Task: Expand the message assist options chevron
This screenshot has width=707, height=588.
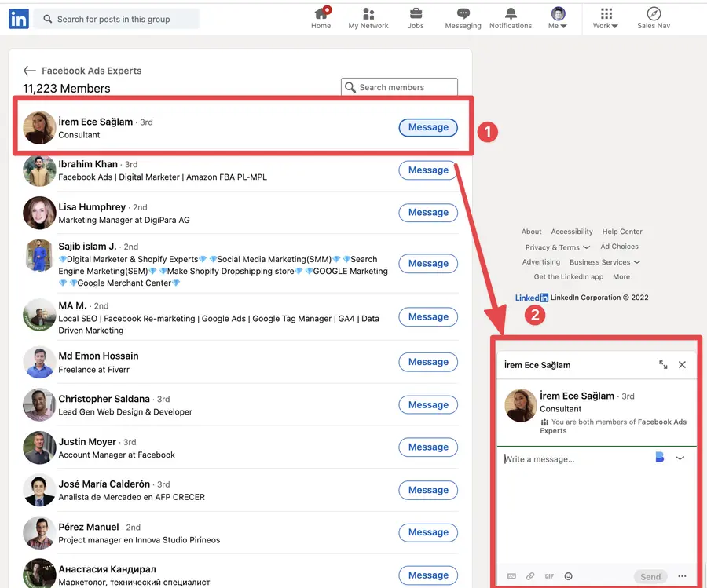Action: pos(681,458)
